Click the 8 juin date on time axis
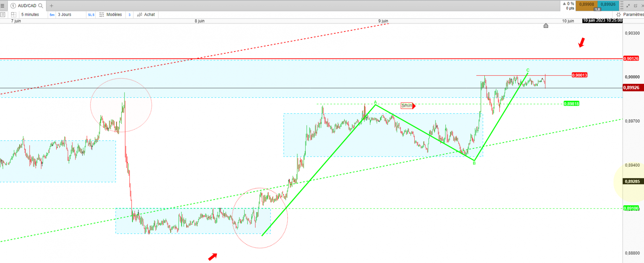This screenshot has width=644, height=263. click(200, 21)
